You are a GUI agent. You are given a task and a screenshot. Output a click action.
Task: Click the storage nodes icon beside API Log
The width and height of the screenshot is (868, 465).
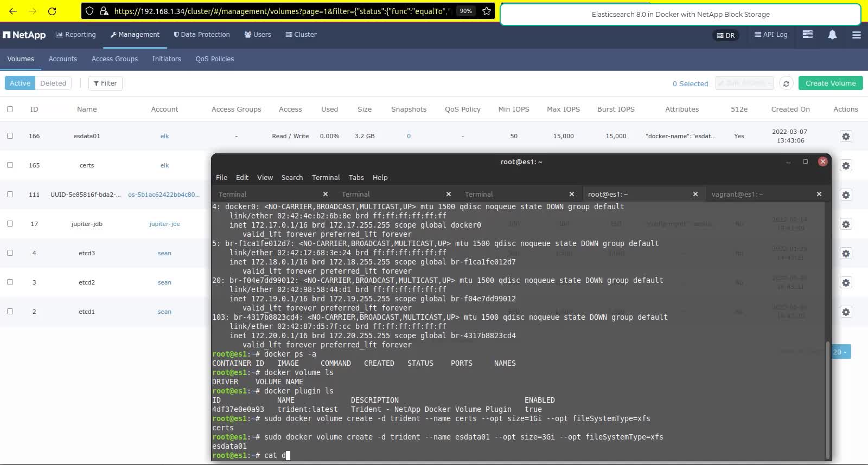tap(808, 34)
